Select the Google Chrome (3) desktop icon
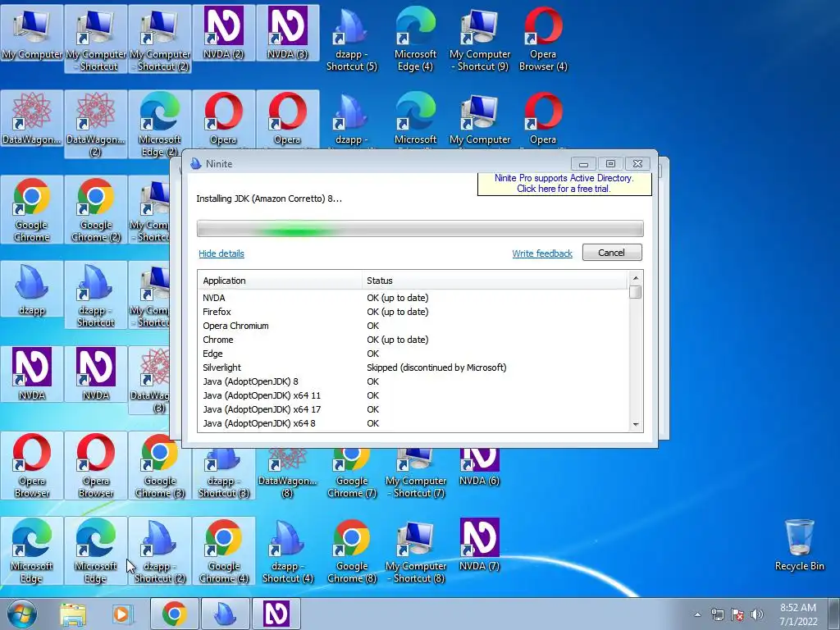 pyautogui.click(x=160, y=466)
